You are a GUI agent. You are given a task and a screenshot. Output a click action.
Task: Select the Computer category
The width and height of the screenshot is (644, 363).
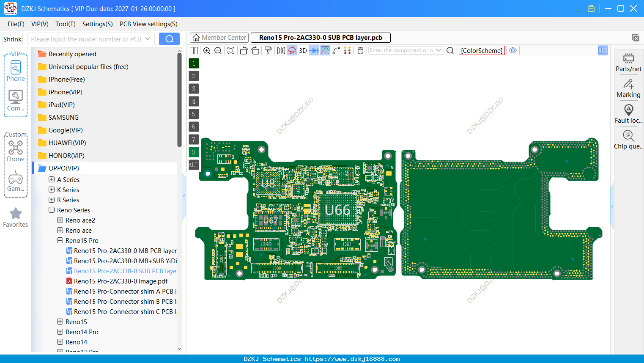pyautogui.click(x=16, y=100)
